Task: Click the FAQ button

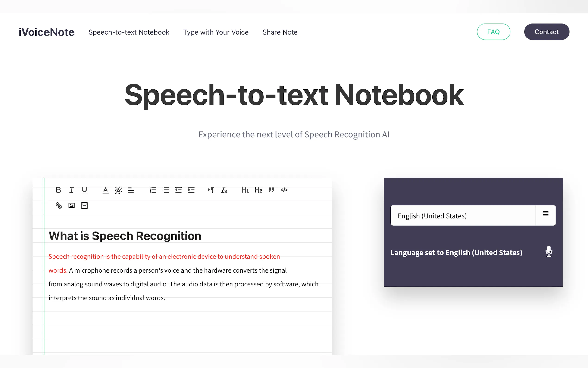Action: click(493, 32)
